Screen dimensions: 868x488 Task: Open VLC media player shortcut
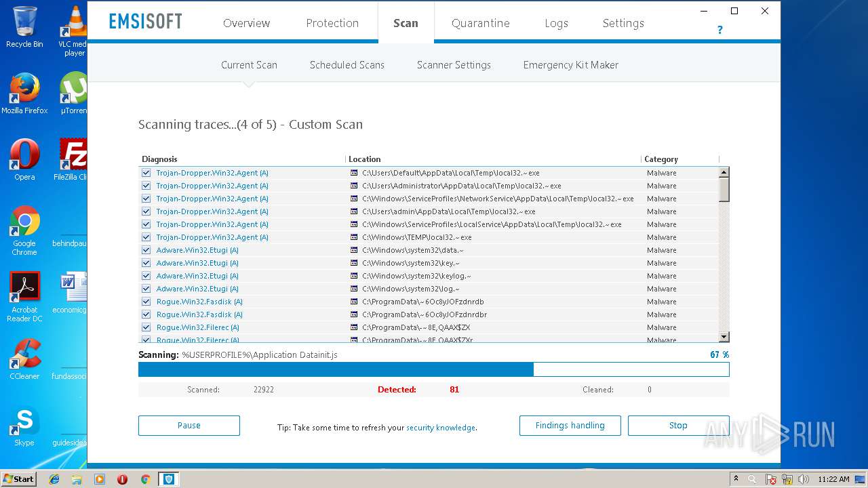72,30
